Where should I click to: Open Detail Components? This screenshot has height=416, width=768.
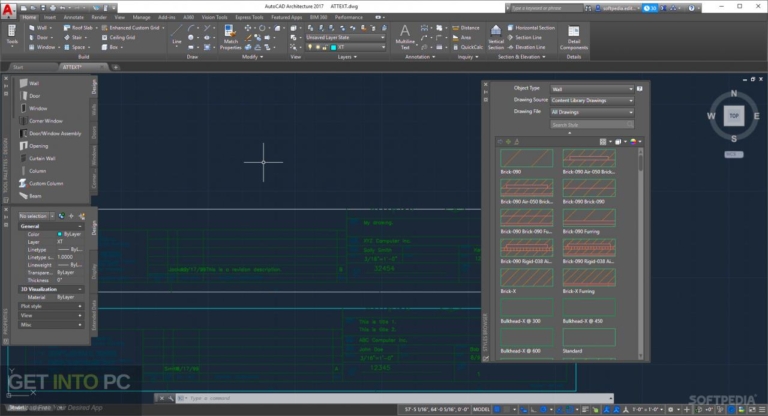(574, 37)
